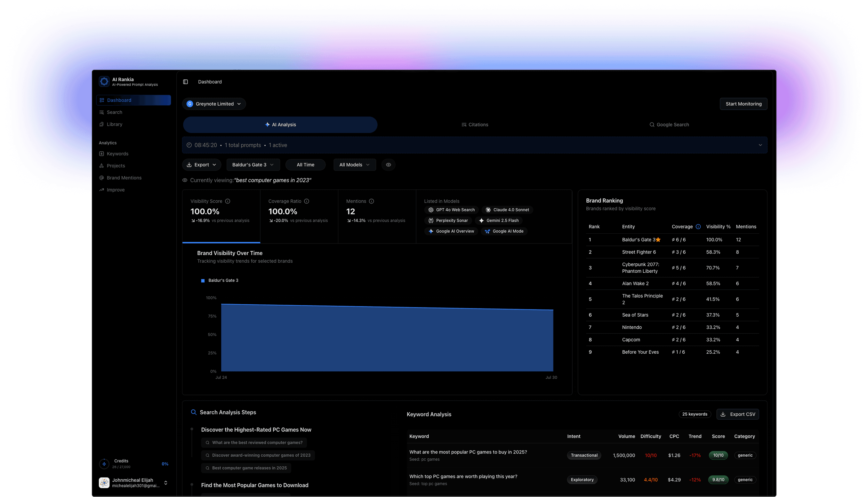Click the GPT 4o Web Search model chip
The image size is (868, 497).
coord(451,210)
